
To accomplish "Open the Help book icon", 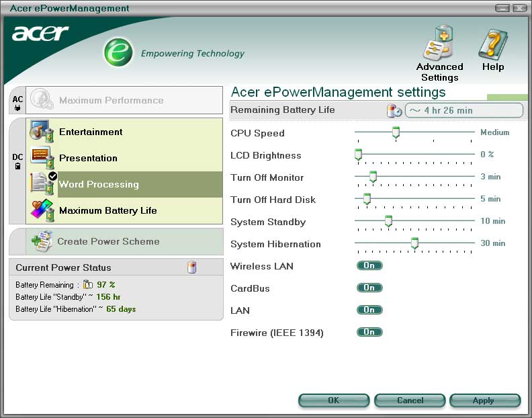I will point(493,44).
